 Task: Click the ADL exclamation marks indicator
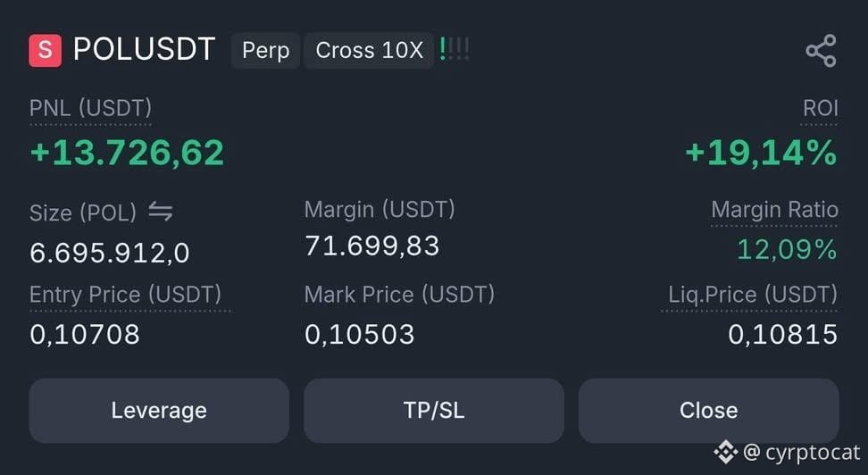point(455,49)
